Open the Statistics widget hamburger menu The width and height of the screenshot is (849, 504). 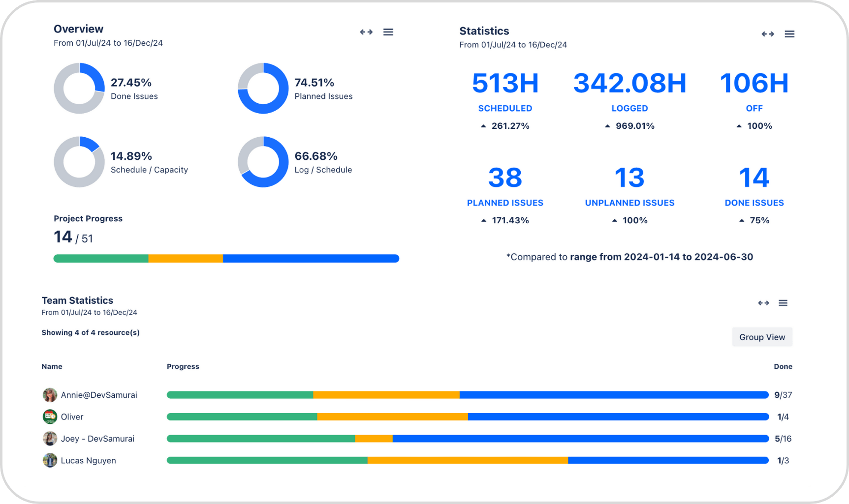click(789, 34)
